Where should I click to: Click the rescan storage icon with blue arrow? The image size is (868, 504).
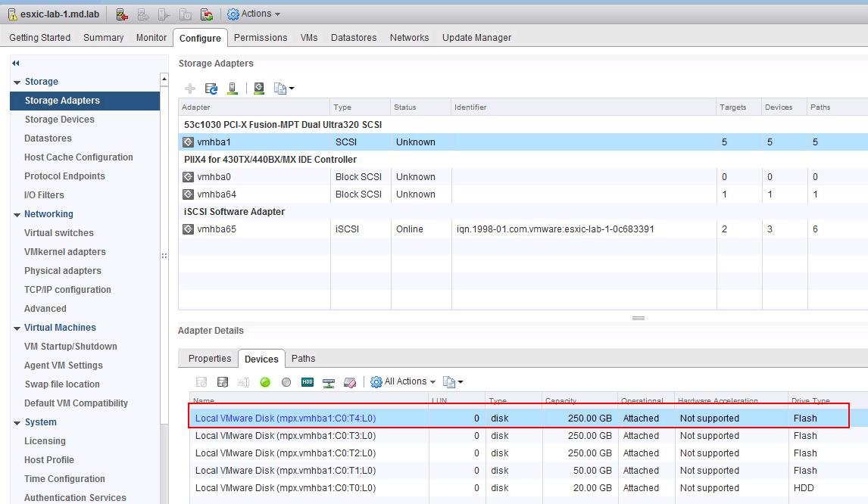click(x=211, y=89)
